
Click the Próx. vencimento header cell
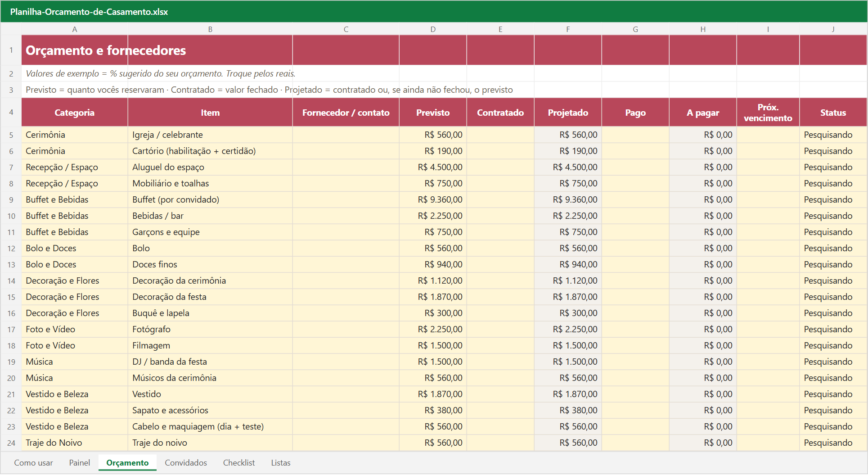coord(768,113)
